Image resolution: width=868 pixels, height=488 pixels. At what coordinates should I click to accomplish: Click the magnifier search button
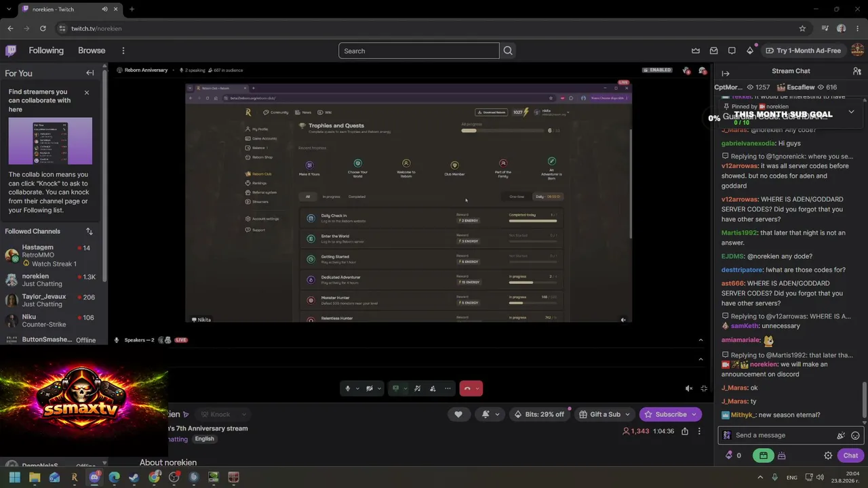pyautogui.click(x=508, y=51)
